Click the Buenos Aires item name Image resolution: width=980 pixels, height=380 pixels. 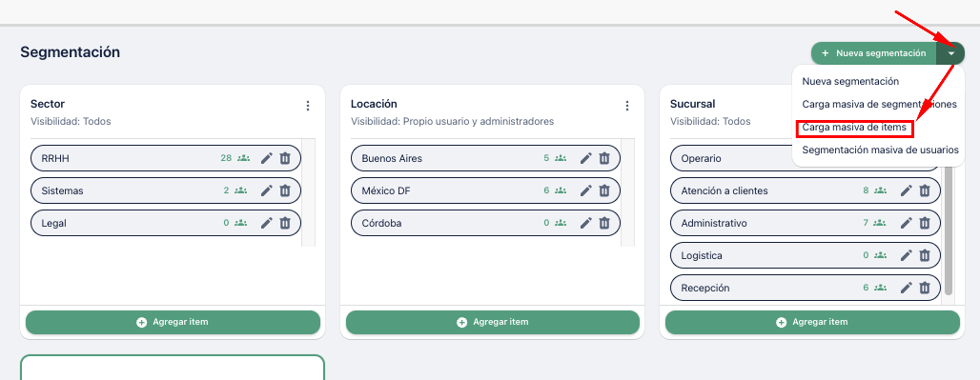coord(392,159)
